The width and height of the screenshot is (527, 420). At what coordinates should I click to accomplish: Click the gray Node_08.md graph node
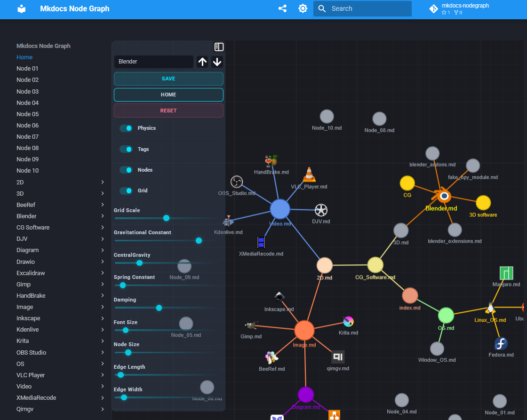379,119
